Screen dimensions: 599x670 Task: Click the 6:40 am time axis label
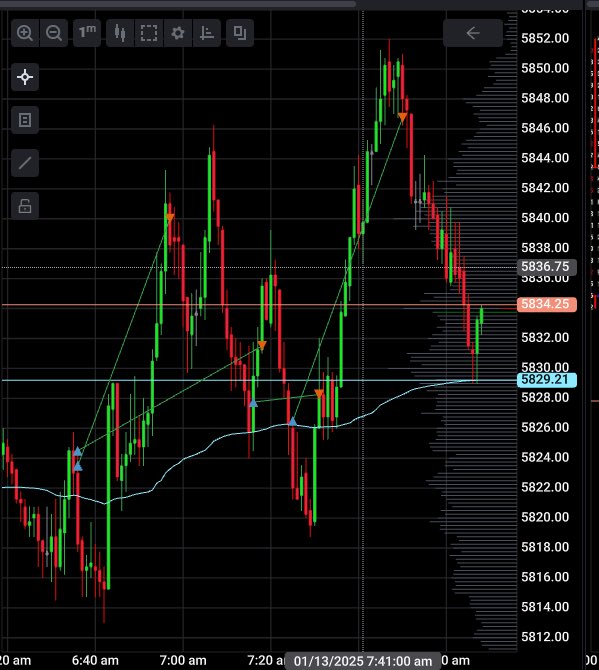[x=95, y=661]
